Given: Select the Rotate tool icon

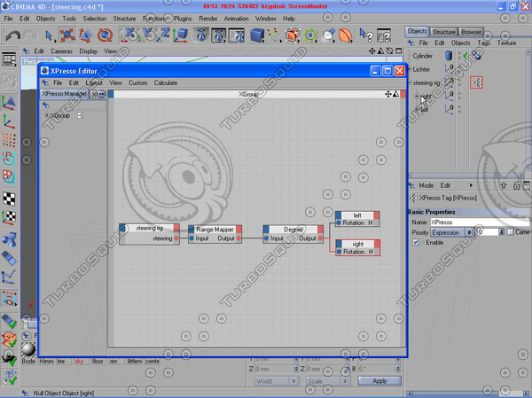Looking at the screenshot, I should pyautogui.click(x=105, y=35).
